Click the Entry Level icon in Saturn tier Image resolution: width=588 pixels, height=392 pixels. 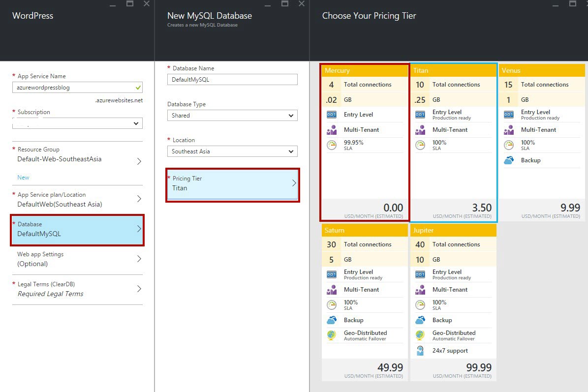coord(332,275)
